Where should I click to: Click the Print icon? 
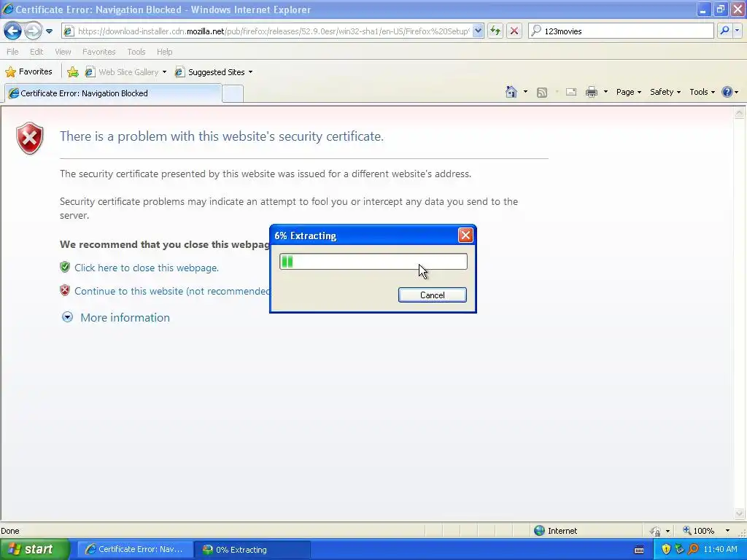click(591, 93)
